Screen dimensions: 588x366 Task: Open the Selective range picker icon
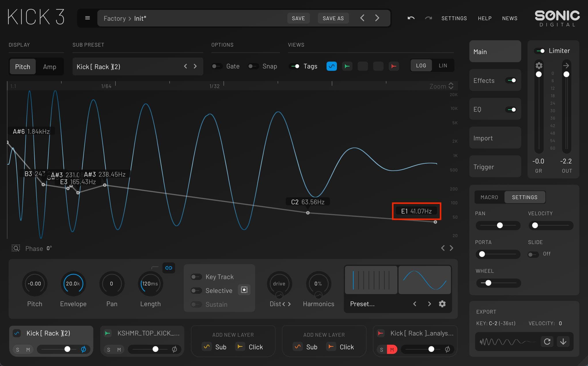click(x=244, y=290)
